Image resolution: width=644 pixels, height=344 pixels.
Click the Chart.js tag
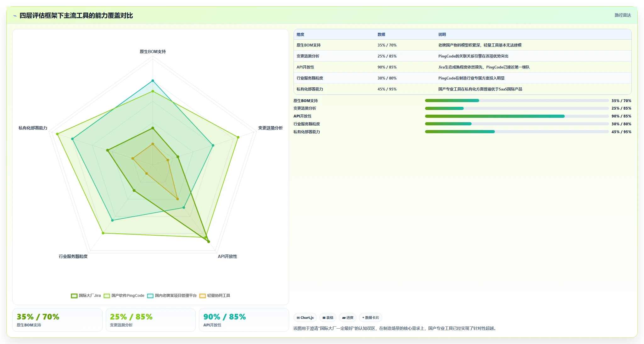tap(305, 318)
